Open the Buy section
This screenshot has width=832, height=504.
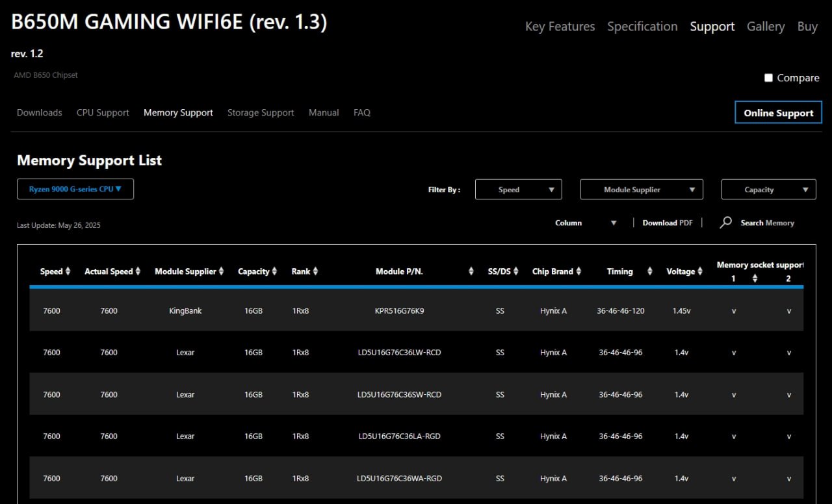pos(807,27)
